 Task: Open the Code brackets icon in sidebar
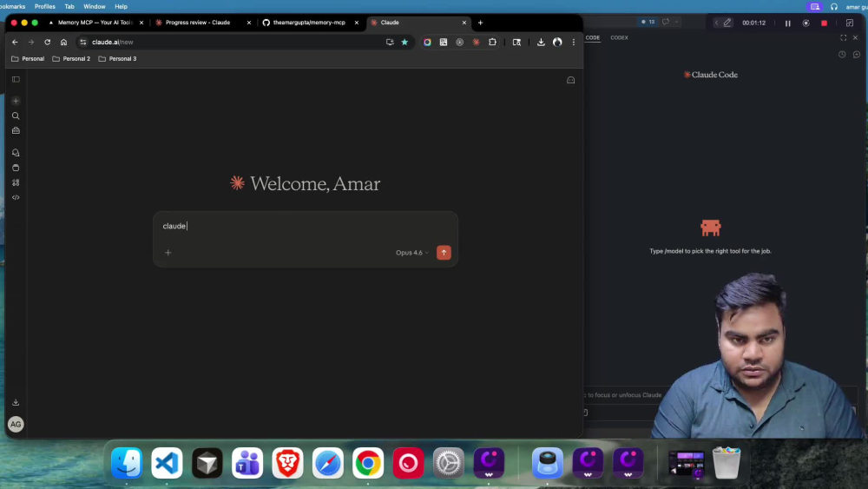click(16, 197)
